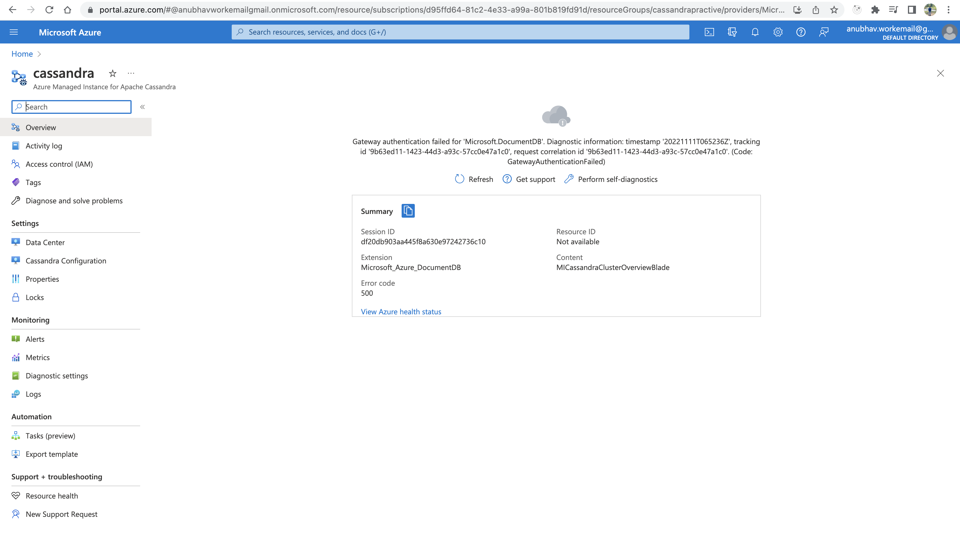
Task: Open the ellipsis more options menu
Action: [131, 73]
